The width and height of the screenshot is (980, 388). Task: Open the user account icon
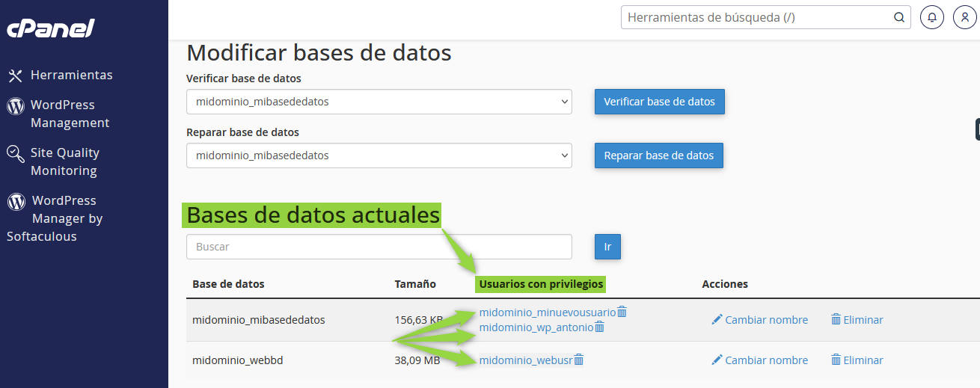(964, 17)
